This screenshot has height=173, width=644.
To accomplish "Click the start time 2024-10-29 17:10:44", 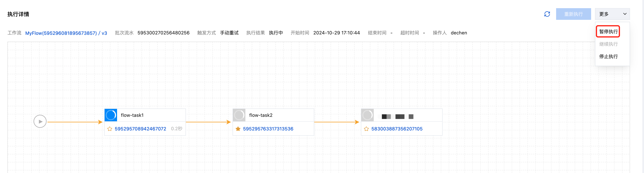I will tap(337, 33).
